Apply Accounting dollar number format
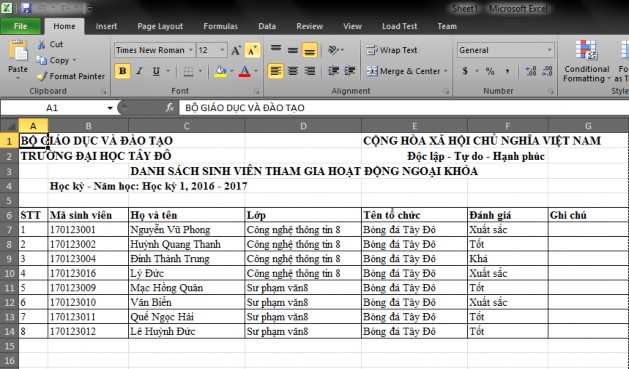This screenshot has width=629, height=369. coord(465,71)
